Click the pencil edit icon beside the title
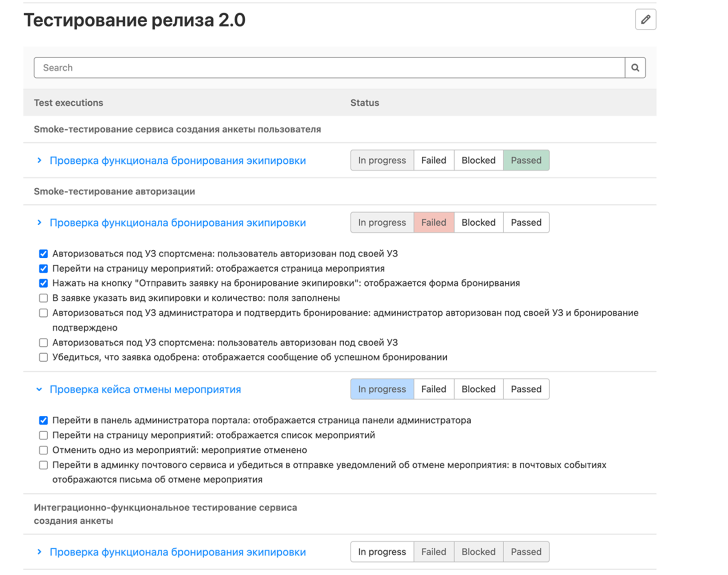 [x=645, y=20]
